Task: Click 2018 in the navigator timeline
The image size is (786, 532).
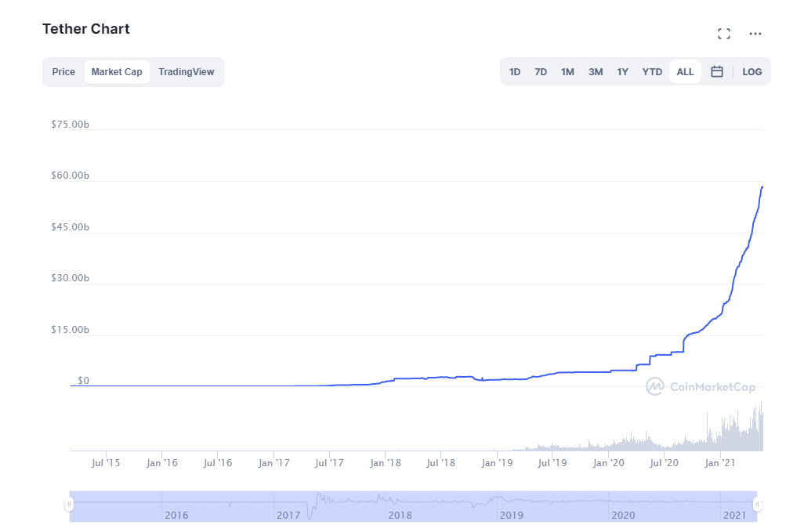Action: (400, 515)
